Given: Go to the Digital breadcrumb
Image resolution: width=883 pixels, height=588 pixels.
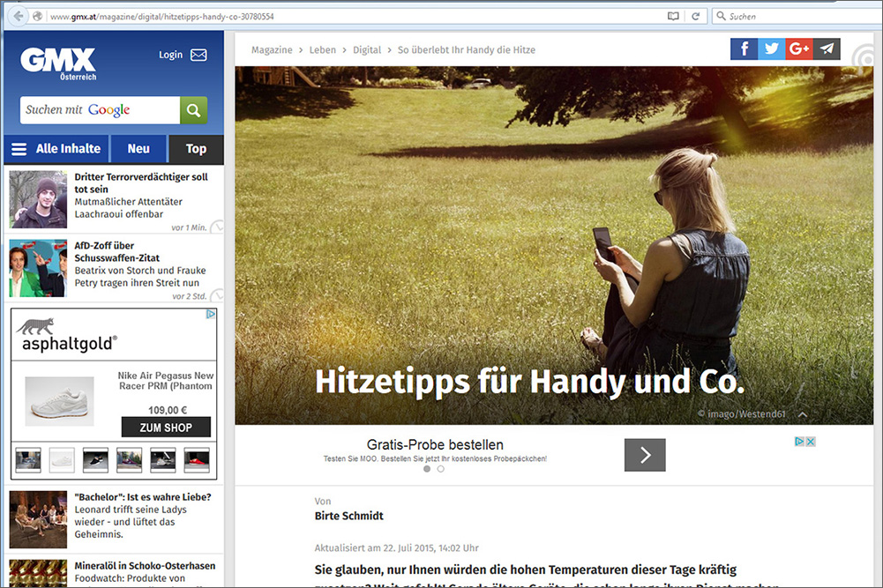Looking at the screenshot, I should (x=367, y=50).
